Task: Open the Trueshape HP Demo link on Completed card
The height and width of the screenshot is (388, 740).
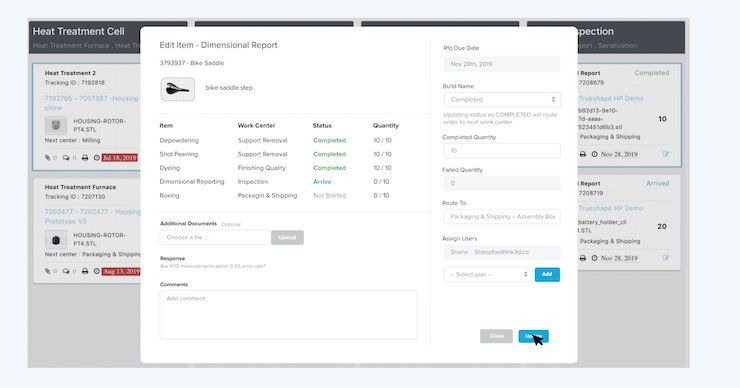Action: [611, 98]
